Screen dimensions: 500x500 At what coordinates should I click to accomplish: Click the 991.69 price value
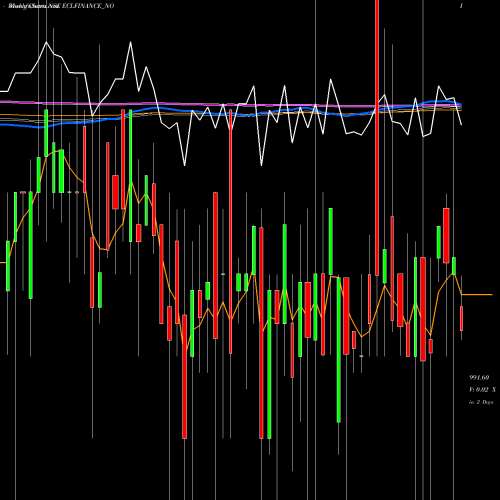coord(479,378)
